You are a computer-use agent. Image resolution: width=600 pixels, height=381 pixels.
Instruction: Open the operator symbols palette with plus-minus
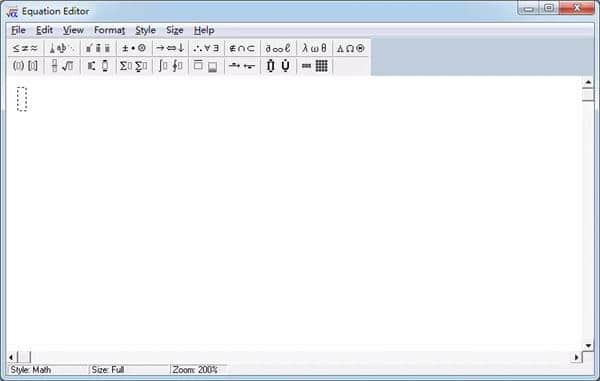(x=134, y=48)
